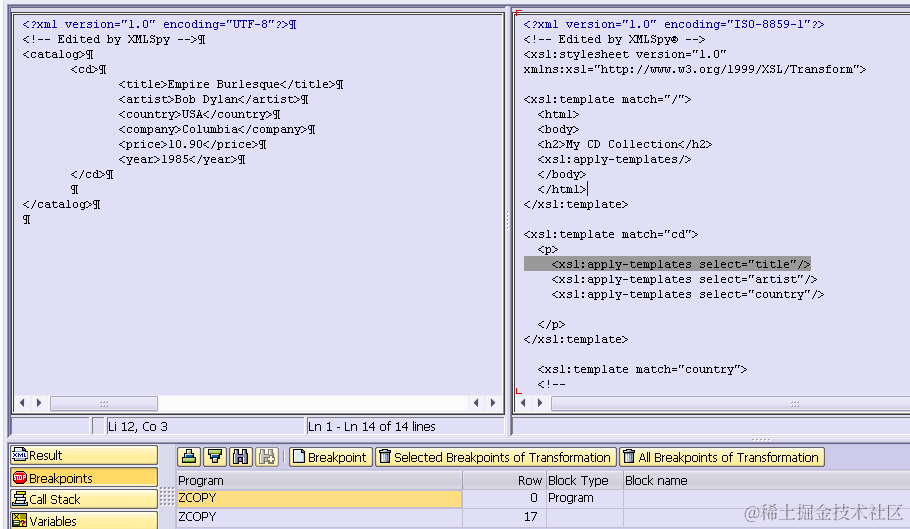The width and height of the screenshot is (910, 529).
Task: Create a new Breakpoint
Action: [x=330, y=457]
